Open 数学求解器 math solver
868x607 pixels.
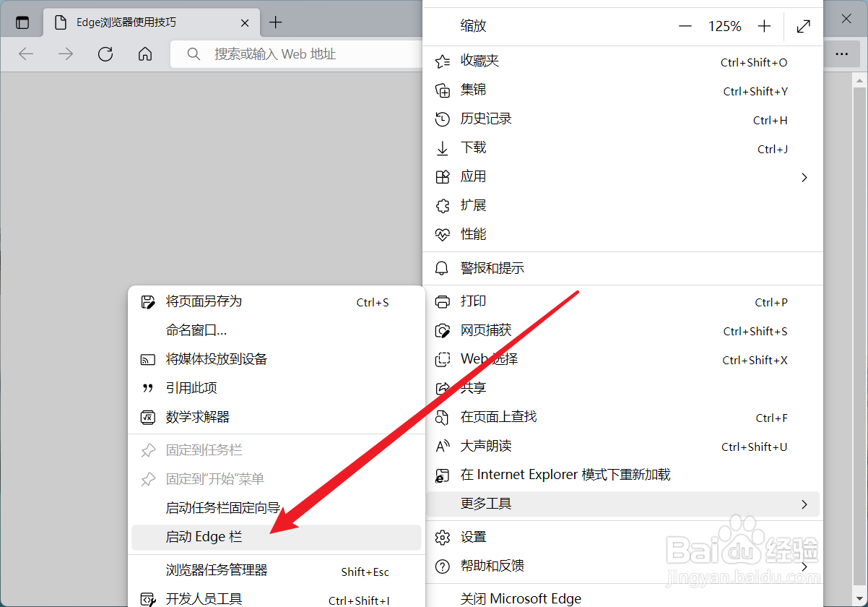point(276,417)
